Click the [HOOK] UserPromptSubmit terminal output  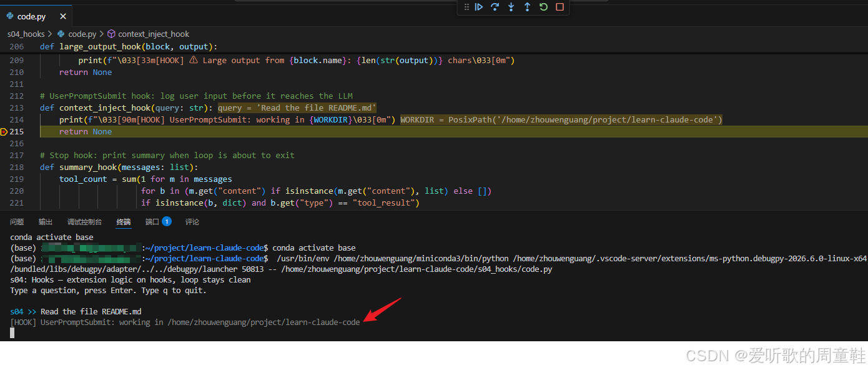[x=185, y=322]
